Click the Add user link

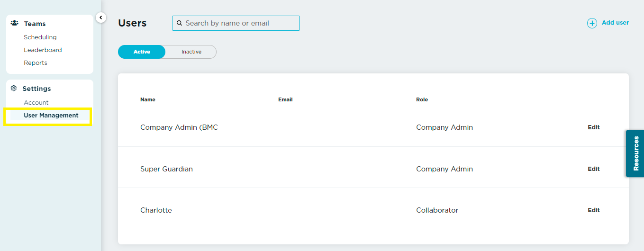tap(615, 23)
